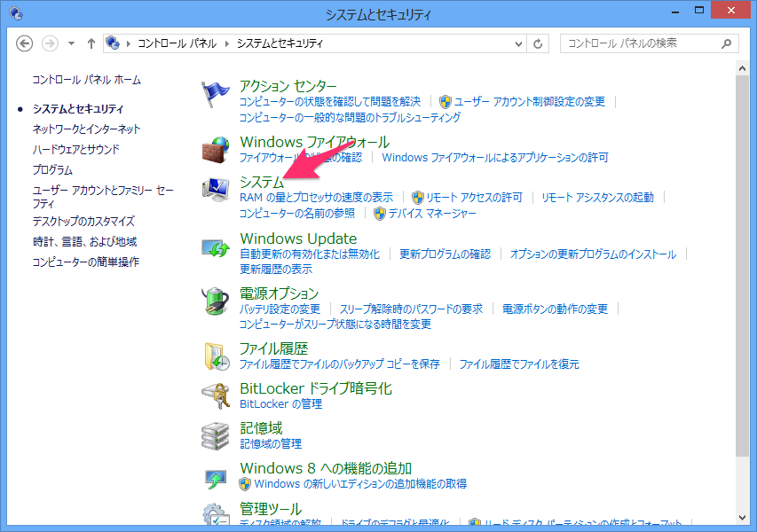
Task: Open the システム heading link
Action: click(262, 182)
